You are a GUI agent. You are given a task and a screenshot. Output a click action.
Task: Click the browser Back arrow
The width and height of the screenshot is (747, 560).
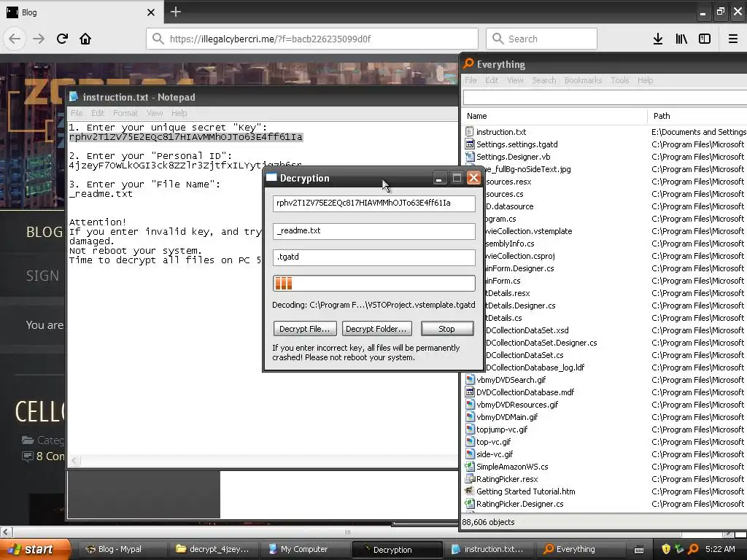coord(15,39)
